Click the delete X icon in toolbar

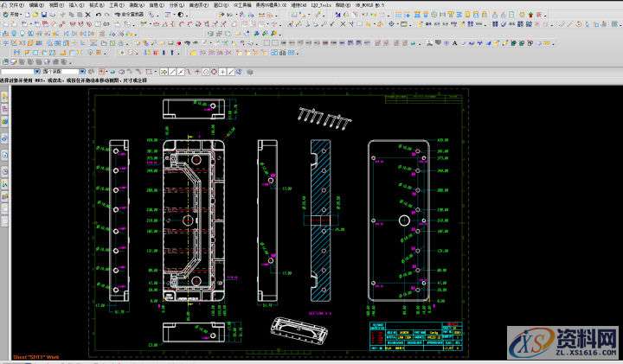click(88, 15)
